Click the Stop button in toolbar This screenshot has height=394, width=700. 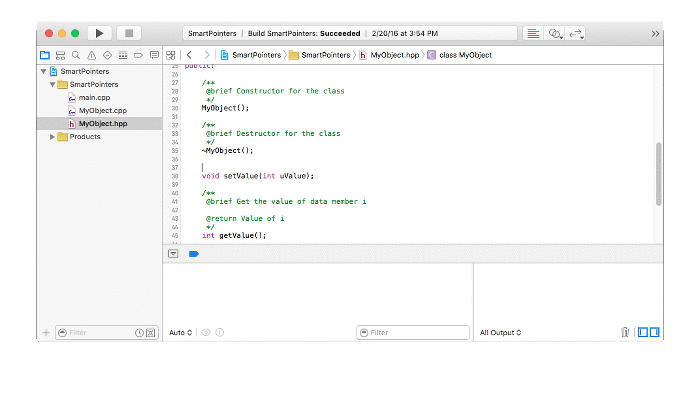129,33
